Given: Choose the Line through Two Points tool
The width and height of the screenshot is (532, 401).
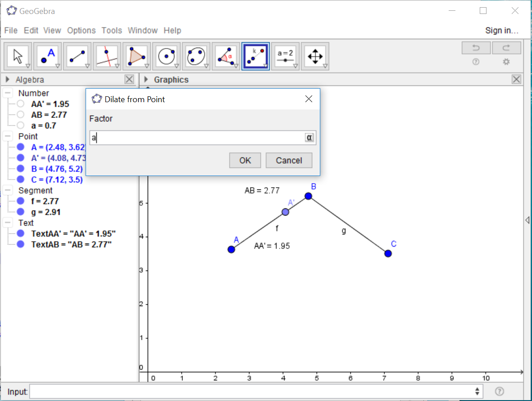Looking at the screenshot, I should tap(77, 56).
